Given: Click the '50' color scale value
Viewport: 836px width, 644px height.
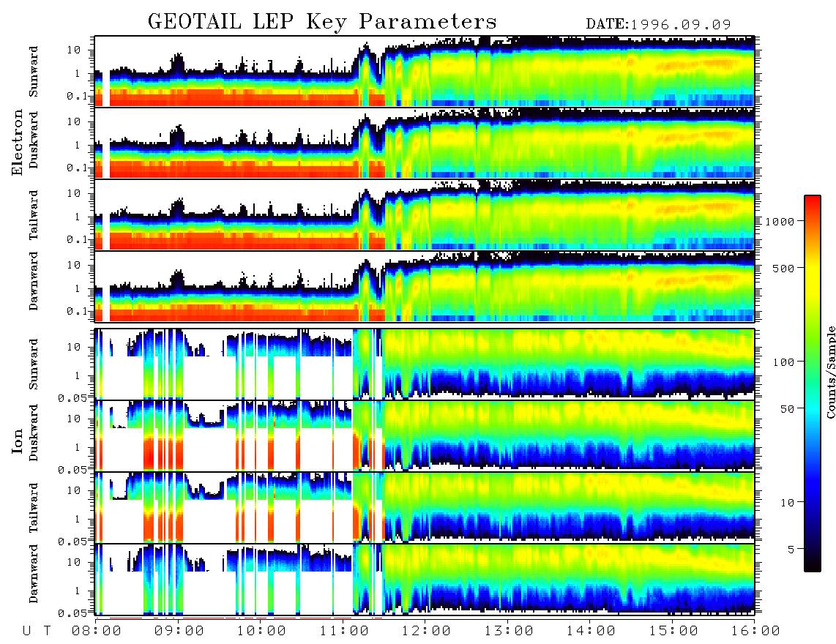Looking at the screenshot, I should click(x=788, y=409).
